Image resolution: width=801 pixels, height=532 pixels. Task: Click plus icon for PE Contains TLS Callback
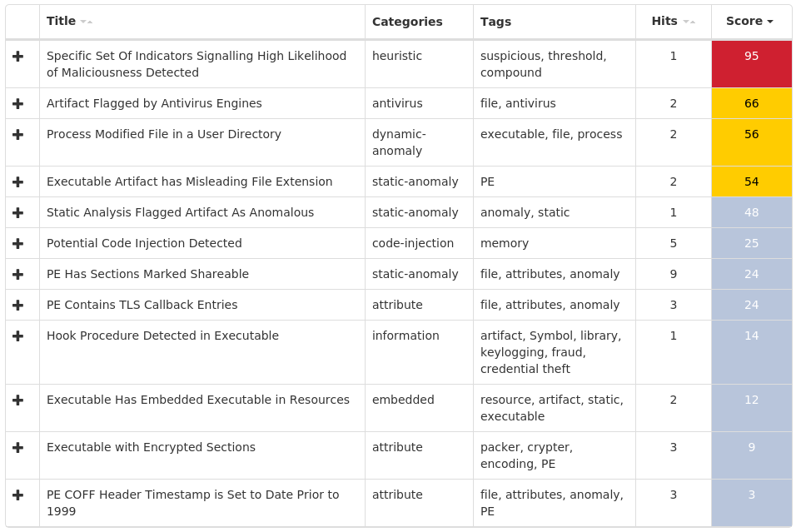click(x=17, y=305)
